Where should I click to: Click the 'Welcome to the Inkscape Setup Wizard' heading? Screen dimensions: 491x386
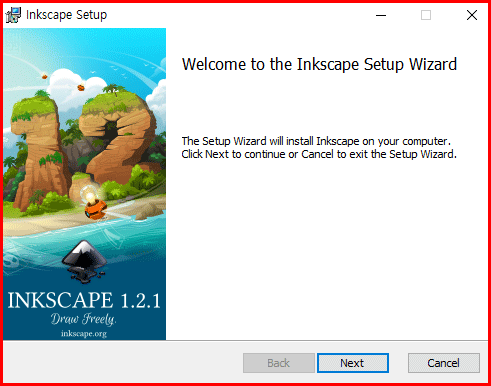(319, 65)
